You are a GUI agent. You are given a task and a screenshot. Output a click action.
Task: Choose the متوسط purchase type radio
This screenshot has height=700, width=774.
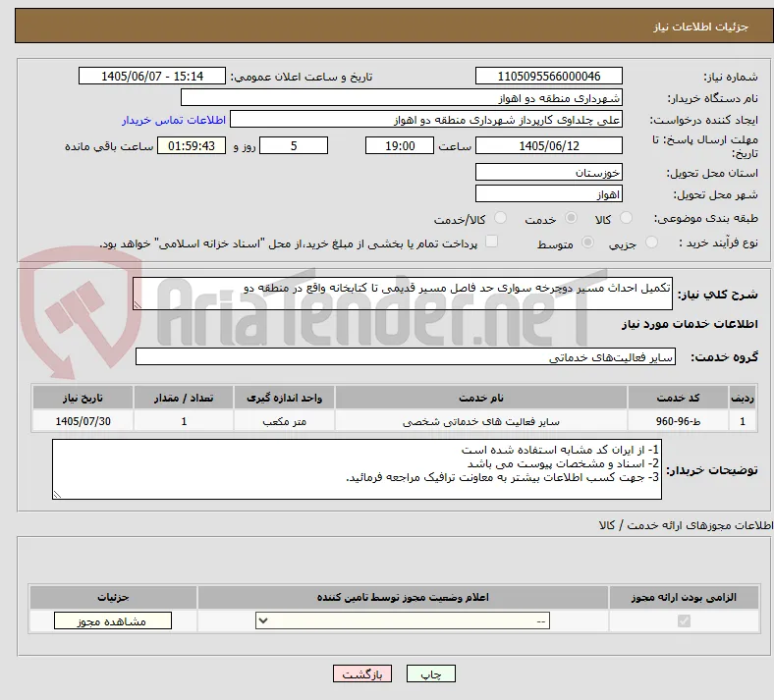tap(587, 242)
